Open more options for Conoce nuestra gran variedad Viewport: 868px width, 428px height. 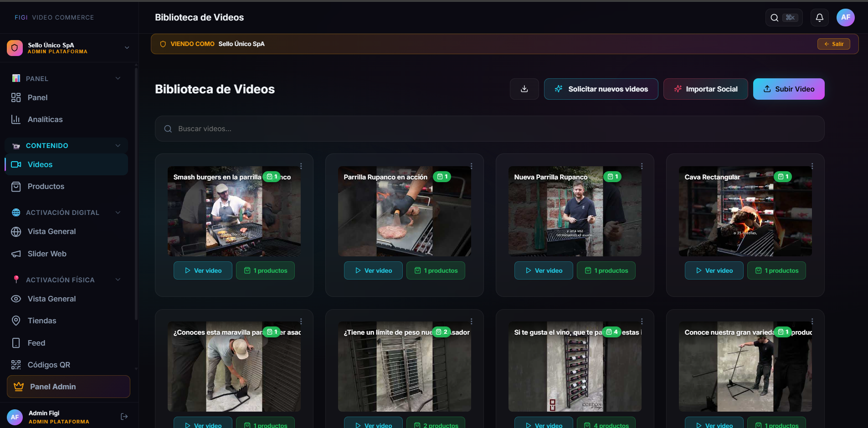812,321
